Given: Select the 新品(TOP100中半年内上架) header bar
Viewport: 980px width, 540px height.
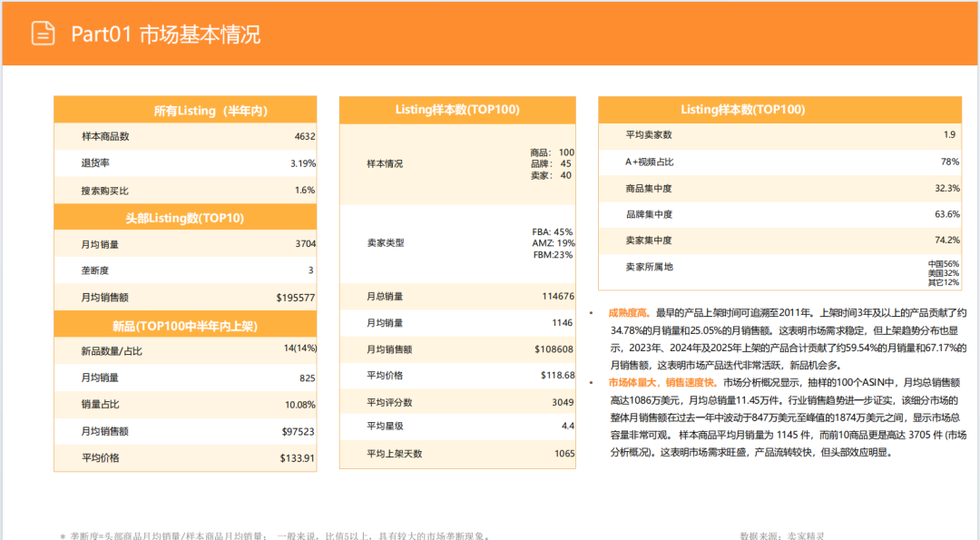Looking at the screenshot, I should click(185, 326).
